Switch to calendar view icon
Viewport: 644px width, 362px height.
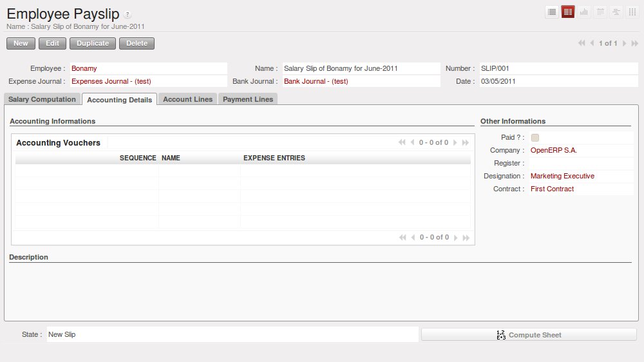(x=600, y=12)
